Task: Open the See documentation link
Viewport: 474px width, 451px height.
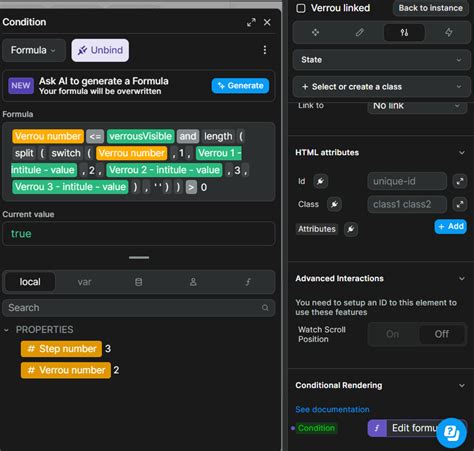Action: pos(332,410)
